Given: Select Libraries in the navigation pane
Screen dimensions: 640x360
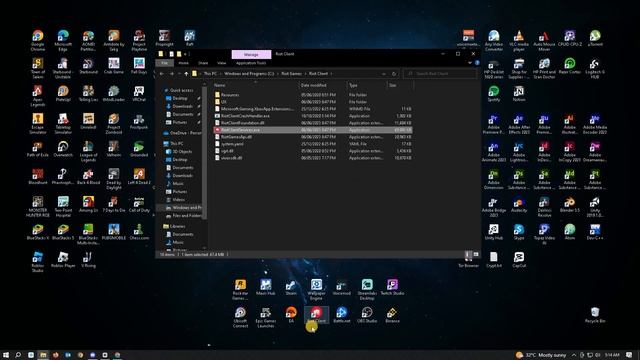Looking at the screenshot, I should (x=177, y=226).
